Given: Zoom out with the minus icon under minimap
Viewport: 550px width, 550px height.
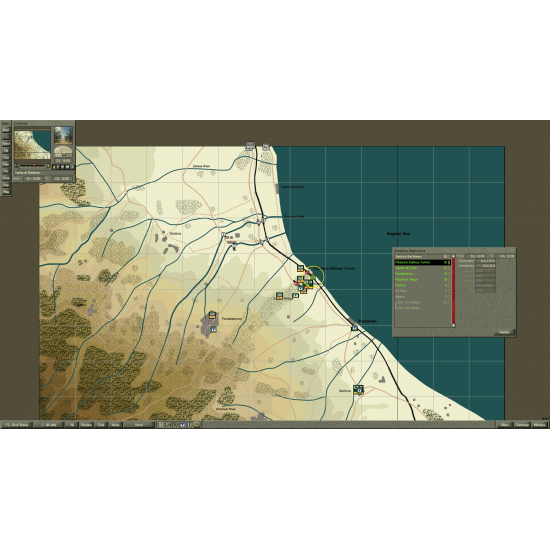Looking at the screenshot, I should [16, 166].
